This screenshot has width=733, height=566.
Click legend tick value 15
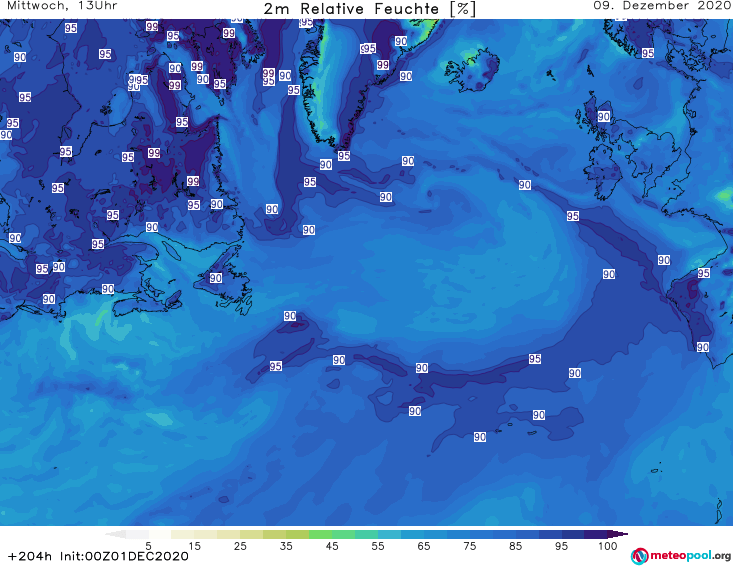pyautogui.click(x=194, y=546)
